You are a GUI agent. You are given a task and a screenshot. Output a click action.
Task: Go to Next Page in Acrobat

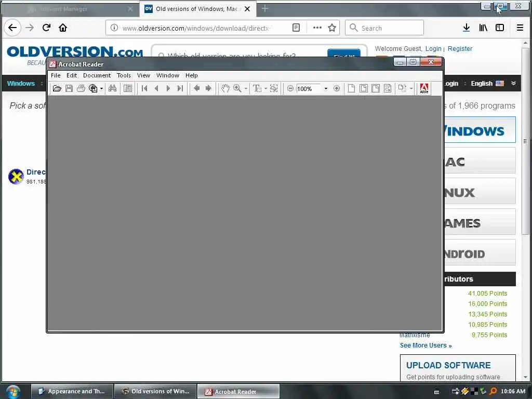tap(168, 88)
